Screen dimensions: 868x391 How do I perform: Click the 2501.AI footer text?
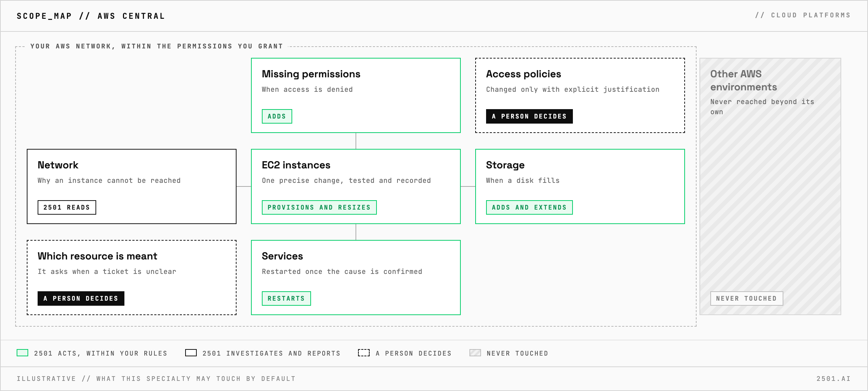click(834, 379)
